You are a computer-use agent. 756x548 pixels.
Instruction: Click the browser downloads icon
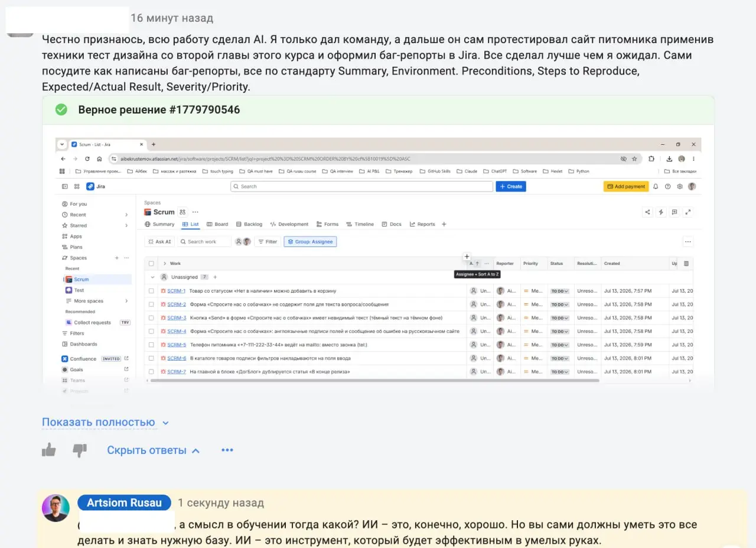tap(669, 158)
